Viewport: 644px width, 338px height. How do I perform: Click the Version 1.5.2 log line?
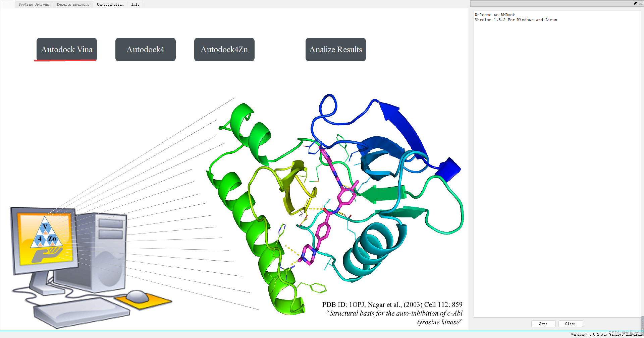point(516,20)
